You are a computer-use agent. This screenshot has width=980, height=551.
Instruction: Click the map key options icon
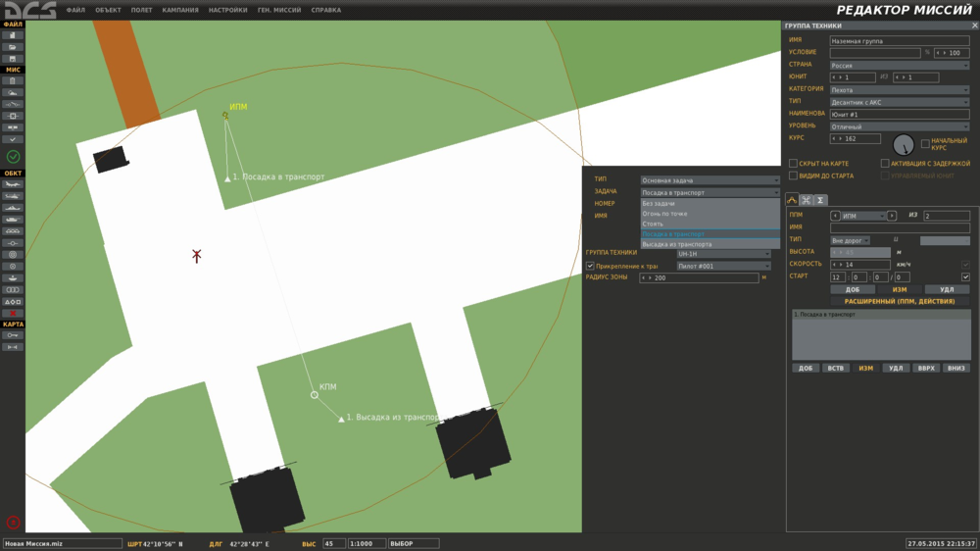pos(13,335)
